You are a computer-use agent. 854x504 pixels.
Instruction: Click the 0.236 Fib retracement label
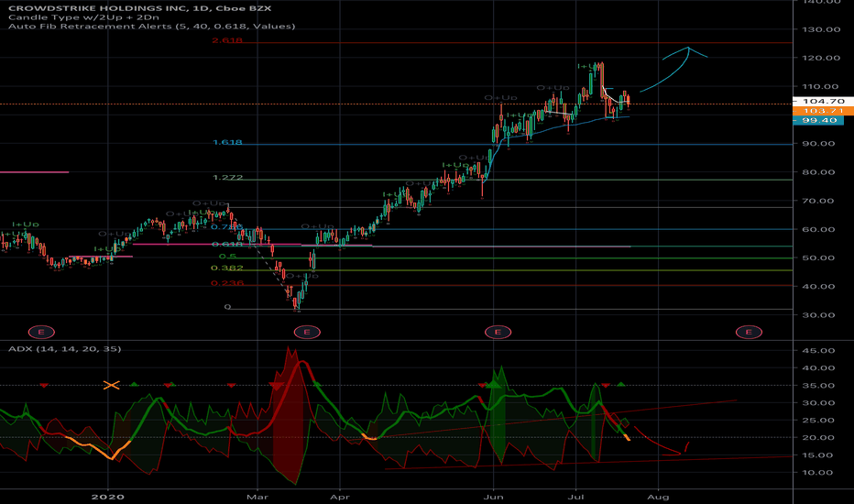pyautogui.click(x=227, y=283)
